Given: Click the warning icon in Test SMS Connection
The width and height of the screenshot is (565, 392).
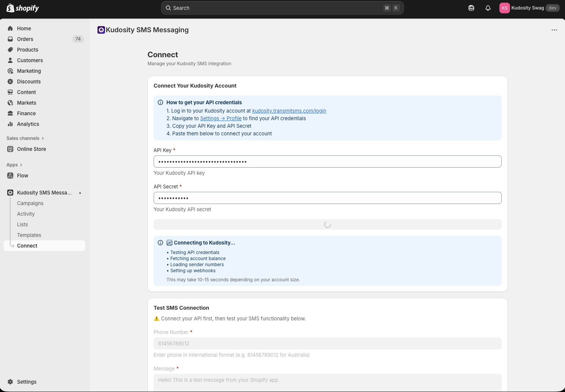Looking at the screenshot, I should 157,318.
